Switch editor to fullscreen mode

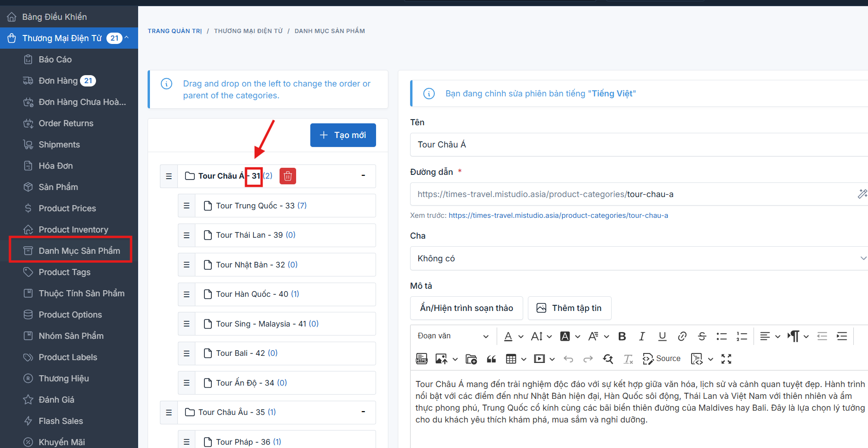point(726,359)
